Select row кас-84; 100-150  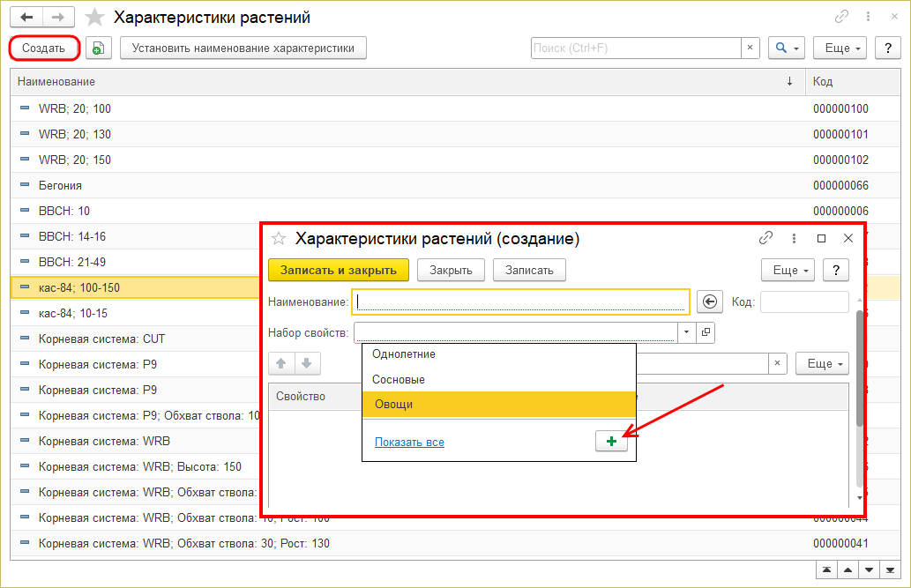click(x=135, y=287)
